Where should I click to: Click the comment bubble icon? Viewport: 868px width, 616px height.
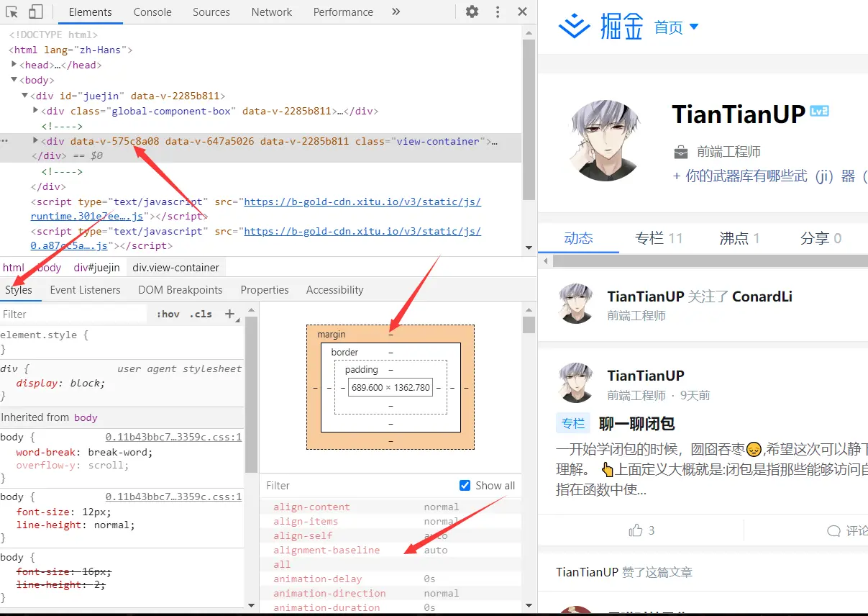tap(833, 531)
